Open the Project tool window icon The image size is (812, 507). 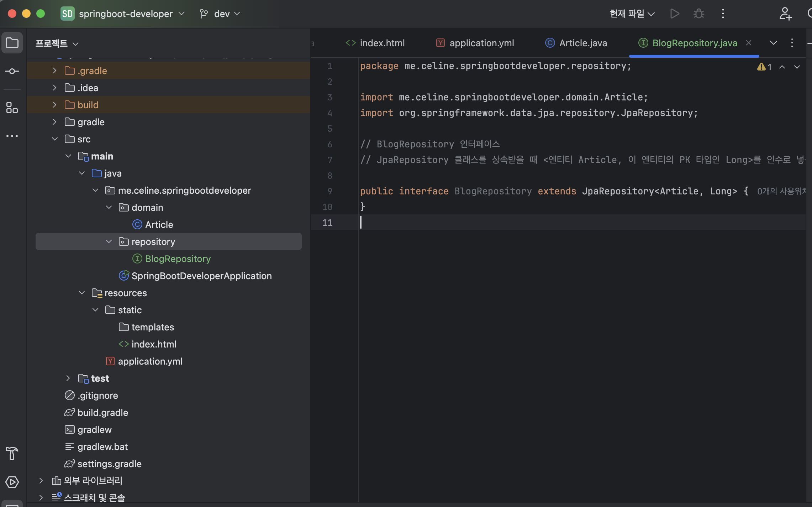tap(12, 43)
